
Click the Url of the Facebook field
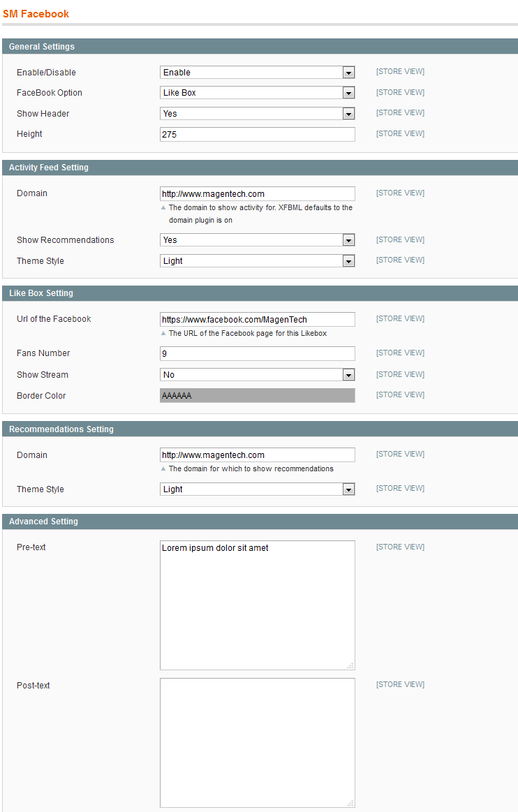pyautogui.click(x=258, y=320)
